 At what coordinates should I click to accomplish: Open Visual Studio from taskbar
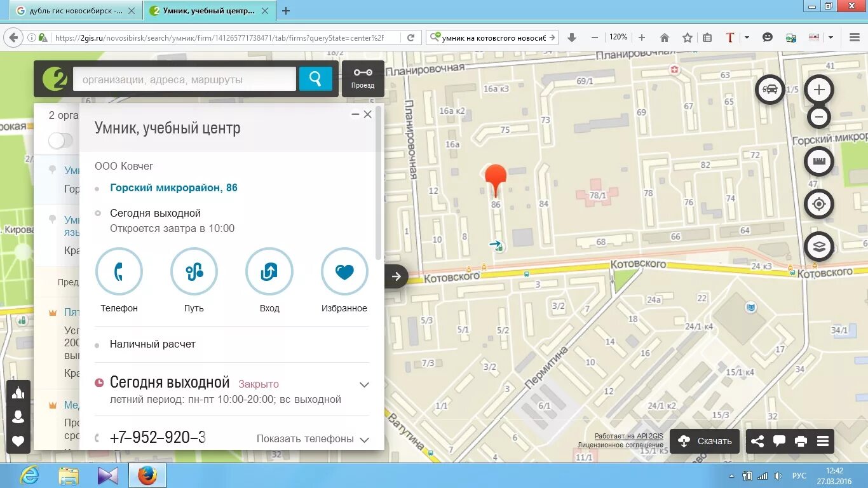click(108, 475)
